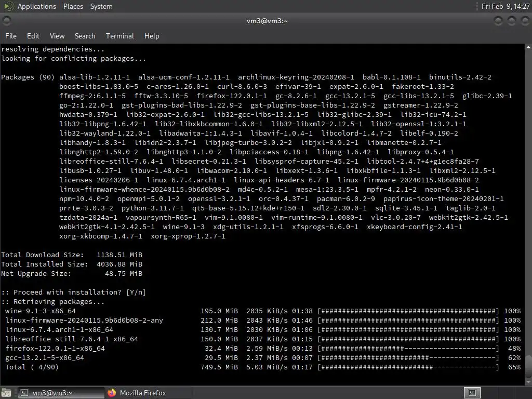Open the Places menu in top panel
532x399 pixels.
(73, 6)
